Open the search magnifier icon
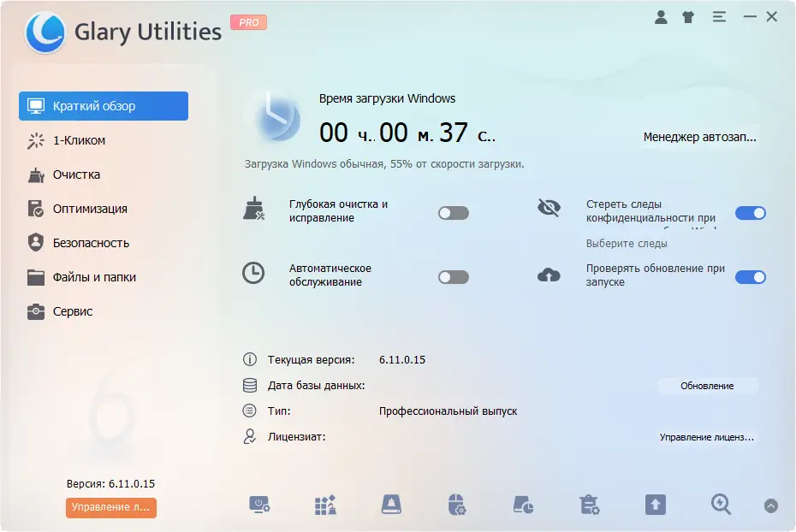 tap(720, 505)
